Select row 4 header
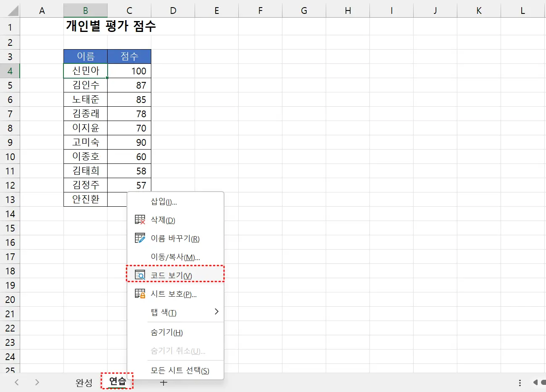 click(x=10, y=71)
